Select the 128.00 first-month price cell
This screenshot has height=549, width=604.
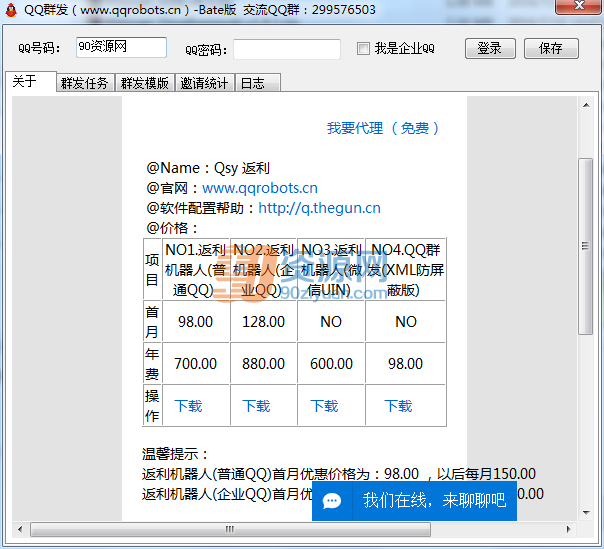(263, 322)
